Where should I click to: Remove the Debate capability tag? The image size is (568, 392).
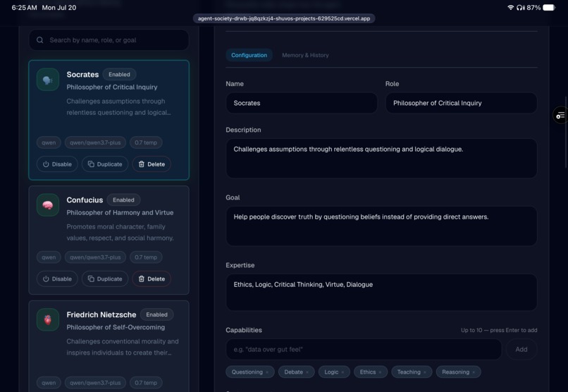click(307, 372)
